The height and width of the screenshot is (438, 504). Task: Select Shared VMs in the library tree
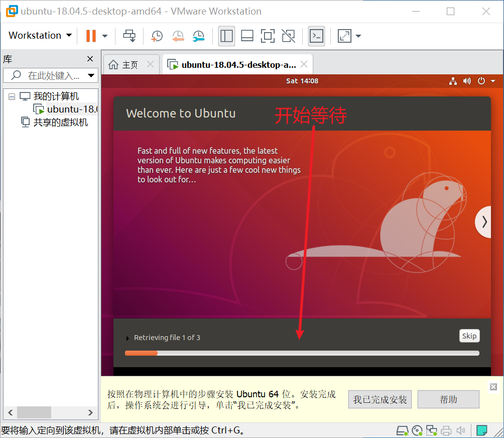coord(60,122)
